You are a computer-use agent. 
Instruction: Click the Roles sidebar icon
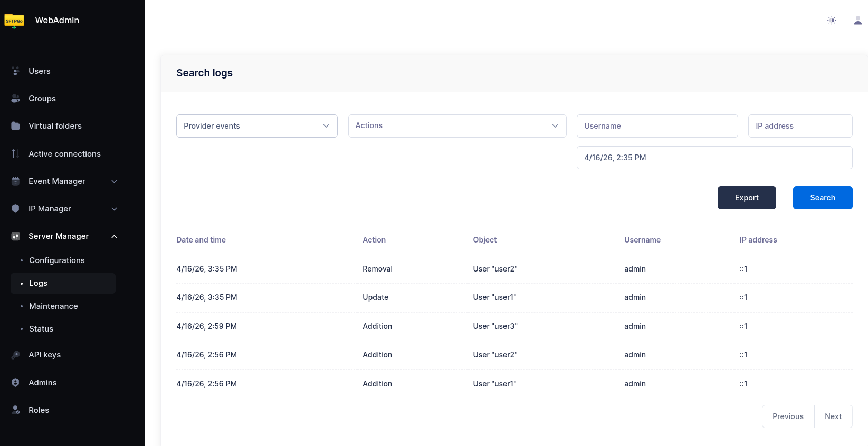pos(16,410)
